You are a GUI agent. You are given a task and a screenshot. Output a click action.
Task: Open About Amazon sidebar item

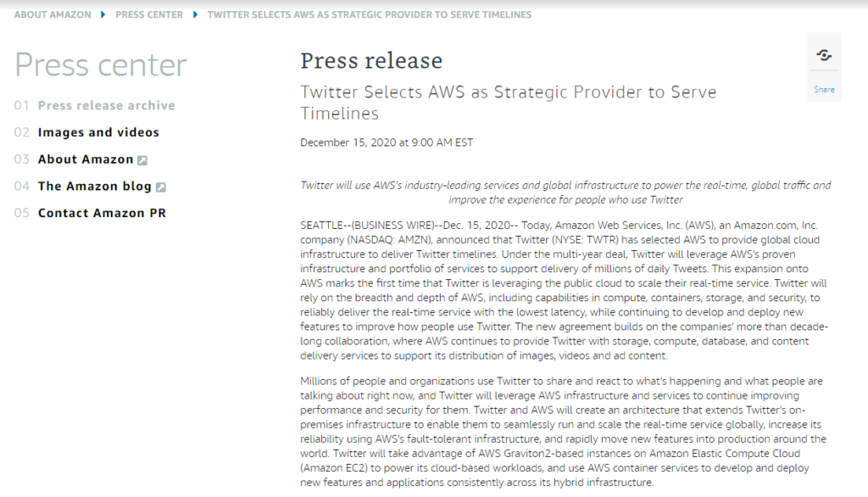[x=86, y=159]
